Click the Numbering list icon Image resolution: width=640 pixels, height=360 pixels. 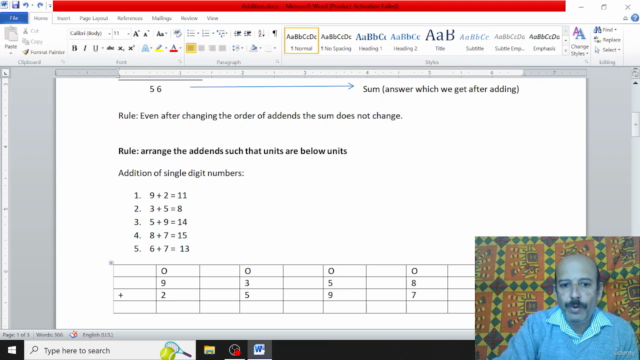(205, 33)
